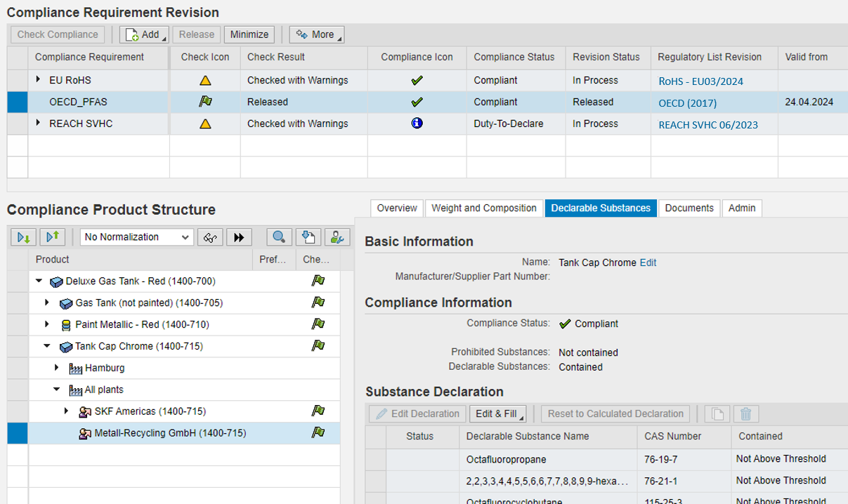The height and width of the screenshot is (504, 848).
Task: Switch to the Overview tab
Action: coord(397,208)
